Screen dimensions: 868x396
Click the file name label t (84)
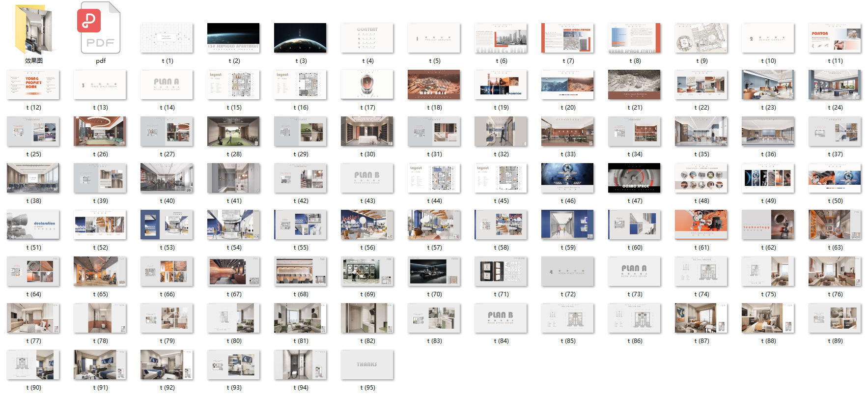click(x=501, y=341)
